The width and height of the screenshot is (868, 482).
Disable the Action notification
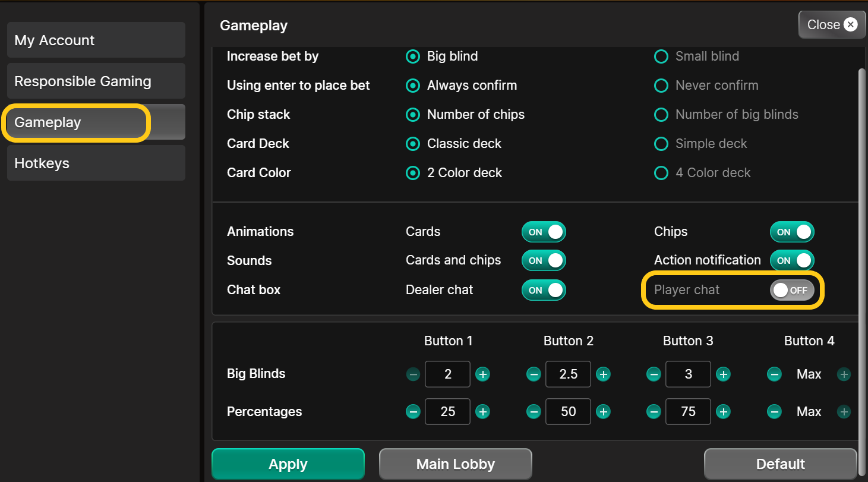click(792, 260)
